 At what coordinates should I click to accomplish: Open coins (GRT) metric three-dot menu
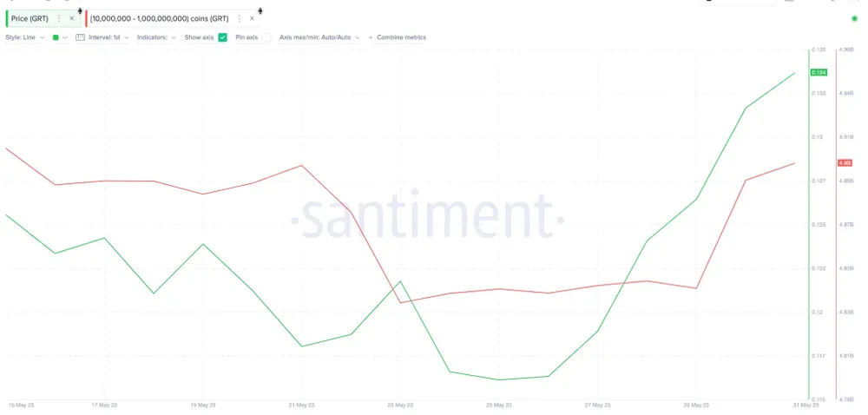239,18
